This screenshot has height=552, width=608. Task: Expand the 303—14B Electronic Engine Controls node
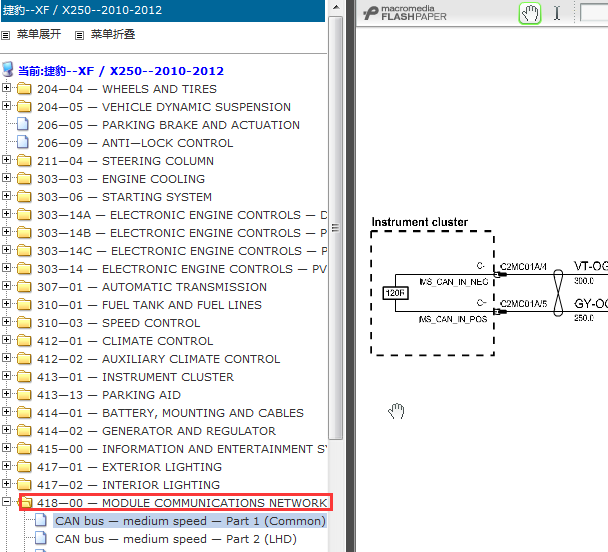point(6,231)
